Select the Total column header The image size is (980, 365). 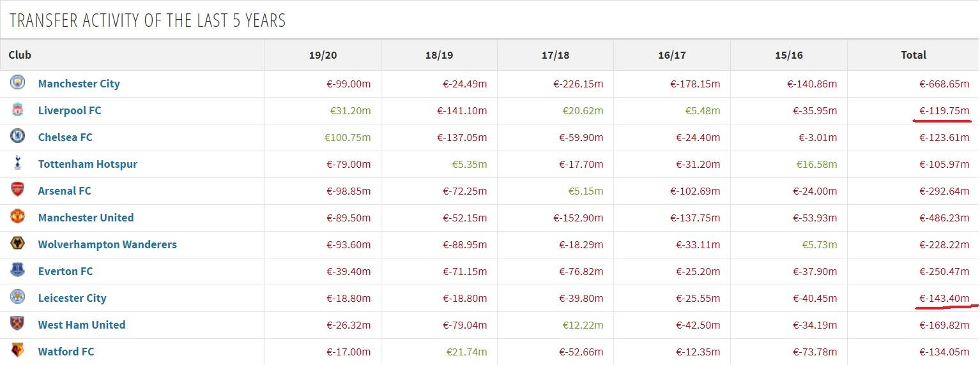[914, 55]
